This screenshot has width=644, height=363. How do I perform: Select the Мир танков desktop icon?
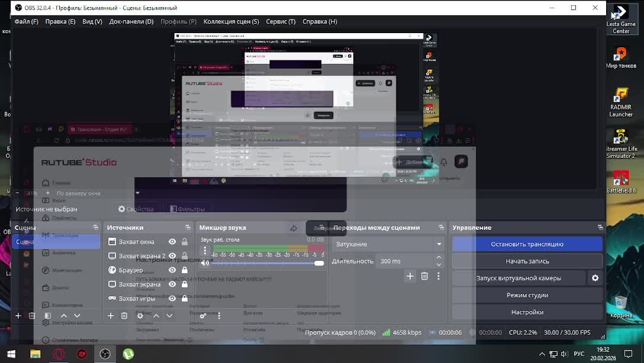620,57
